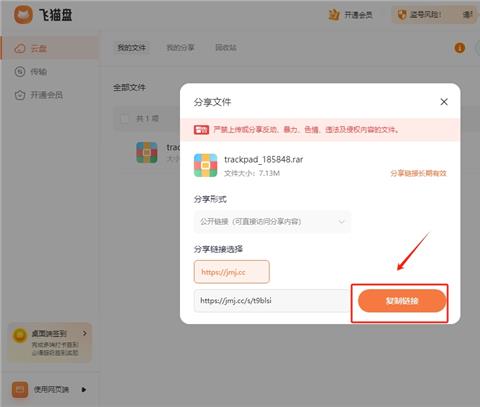Click the orange 复制链接 button
The height and width of the screenshot is (407, 480).
[x=402, y=301]
